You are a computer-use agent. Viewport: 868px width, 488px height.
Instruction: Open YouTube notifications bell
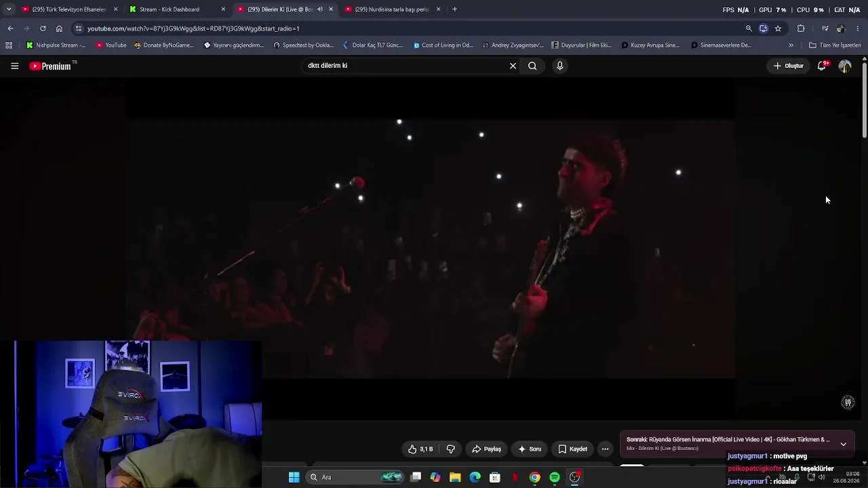click(x=822, y=66)
